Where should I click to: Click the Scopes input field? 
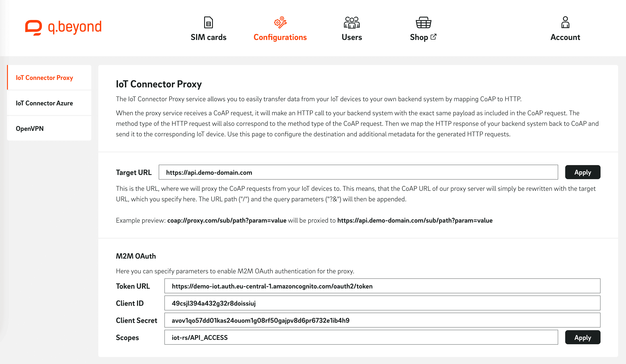tap(361, 337)
